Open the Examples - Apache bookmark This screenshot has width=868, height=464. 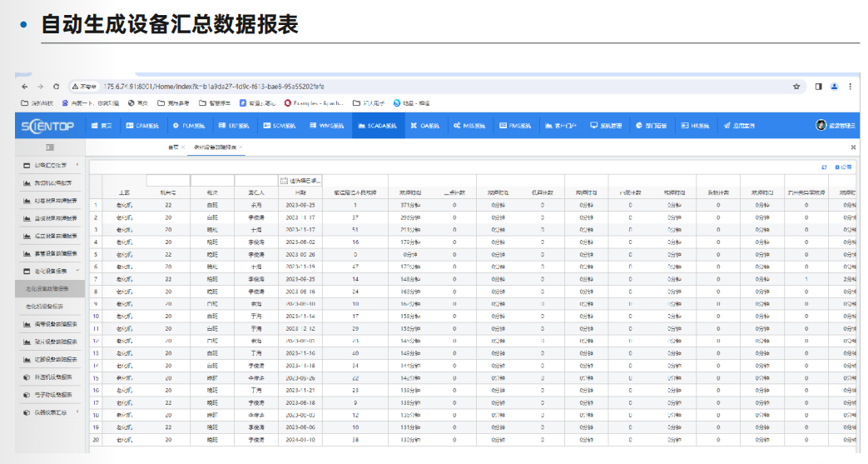pos(314,103)
